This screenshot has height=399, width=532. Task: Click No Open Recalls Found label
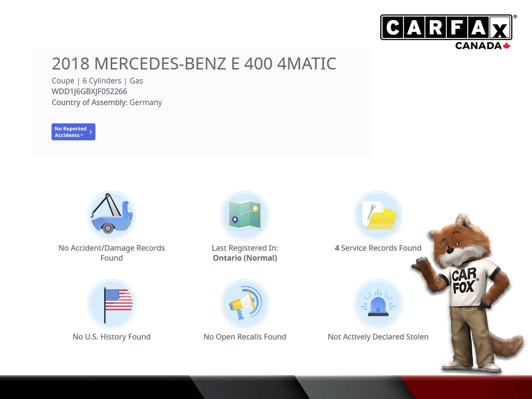(x=245, y=337)
